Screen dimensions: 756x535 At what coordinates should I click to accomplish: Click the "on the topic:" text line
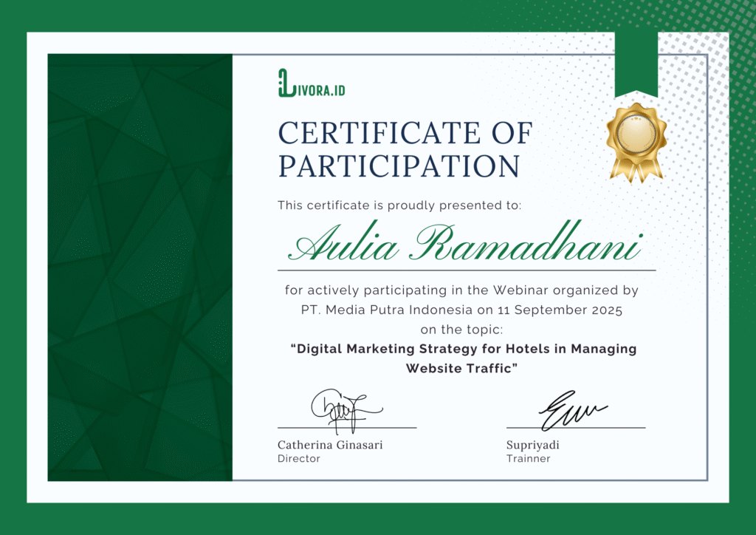click(461, 329)
